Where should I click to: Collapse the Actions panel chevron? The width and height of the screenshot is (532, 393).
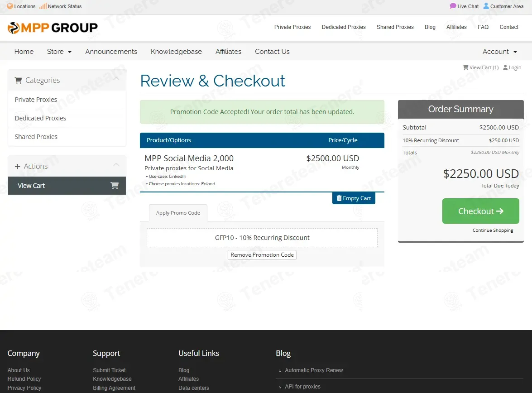116,164
